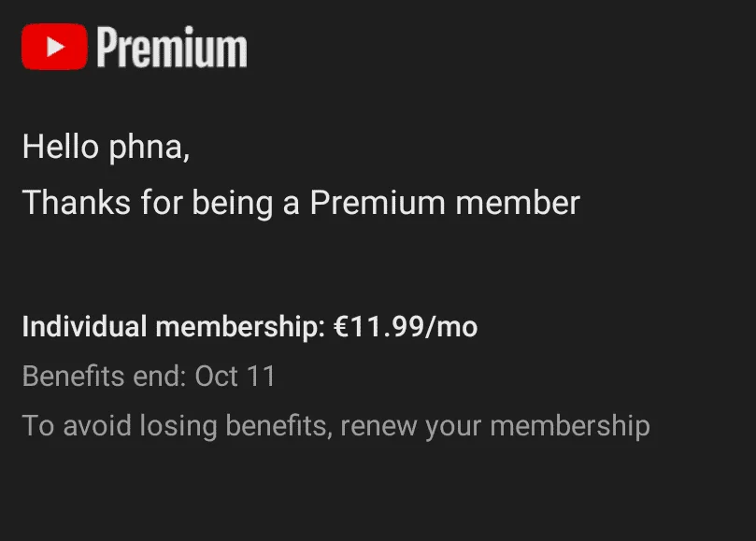756x541 pixels.
Task: Click the word 'benefits,' in the renew notice
Action: tap(279, 426)
